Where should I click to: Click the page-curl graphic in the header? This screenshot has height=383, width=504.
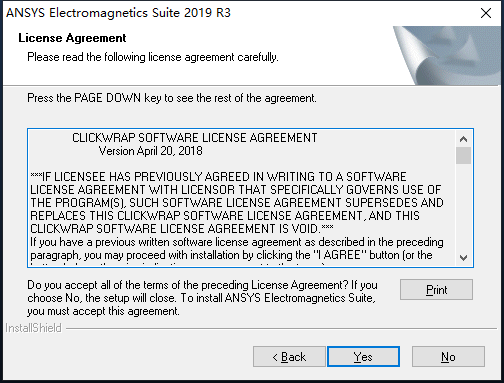click(447, 55)
